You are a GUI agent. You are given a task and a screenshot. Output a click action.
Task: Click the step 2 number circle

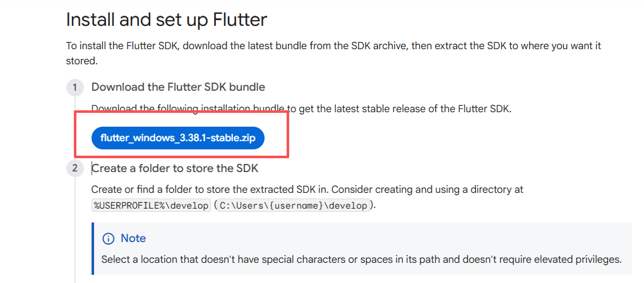75,168
